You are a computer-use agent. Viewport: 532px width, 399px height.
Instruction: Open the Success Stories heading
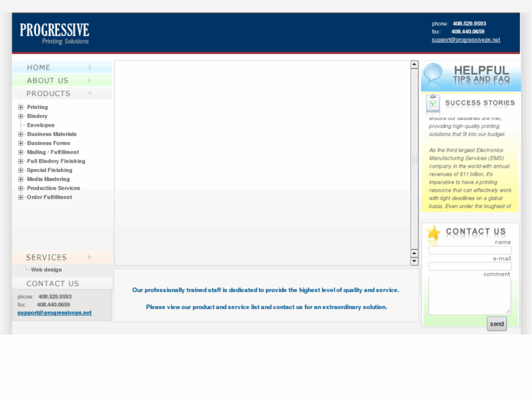tap(480, 102)
